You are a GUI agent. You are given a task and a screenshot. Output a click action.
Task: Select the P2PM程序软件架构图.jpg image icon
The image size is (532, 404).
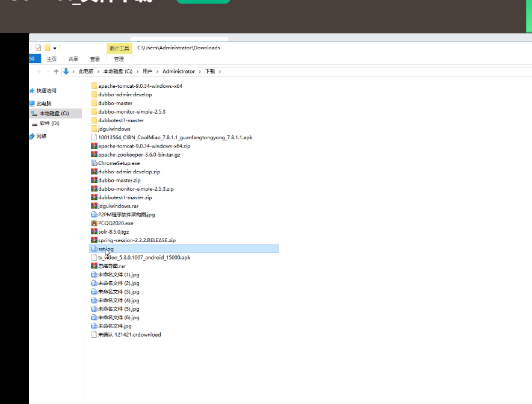pyautogui.click(x=94, y=214)
